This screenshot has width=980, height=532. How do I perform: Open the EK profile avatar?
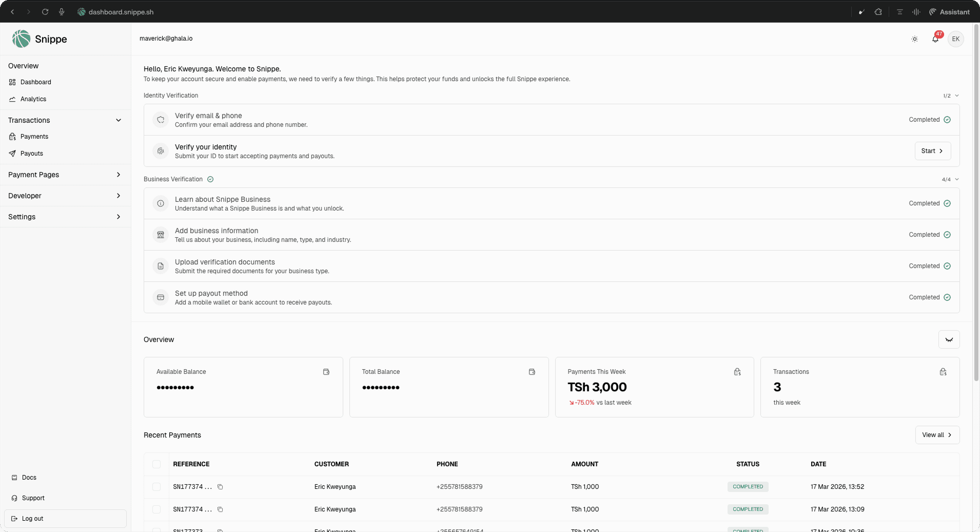pos(955,39)
